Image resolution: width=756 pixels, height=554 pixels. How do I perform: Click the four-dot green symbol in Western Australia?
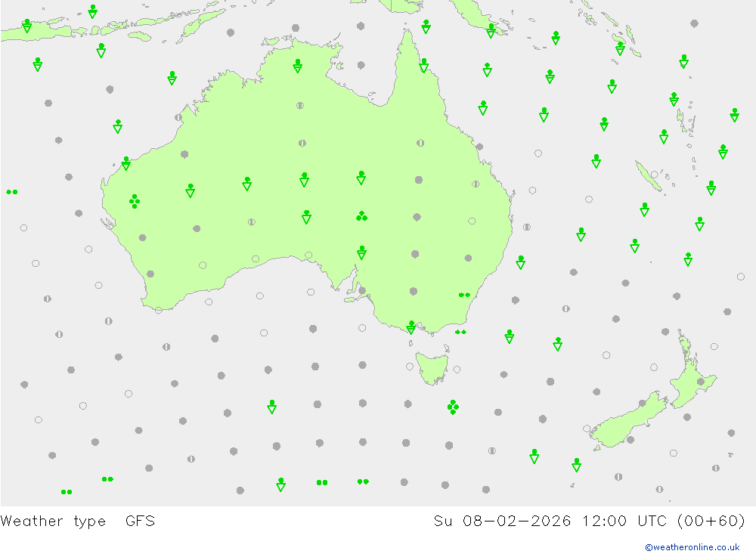[x=135, y=201]
